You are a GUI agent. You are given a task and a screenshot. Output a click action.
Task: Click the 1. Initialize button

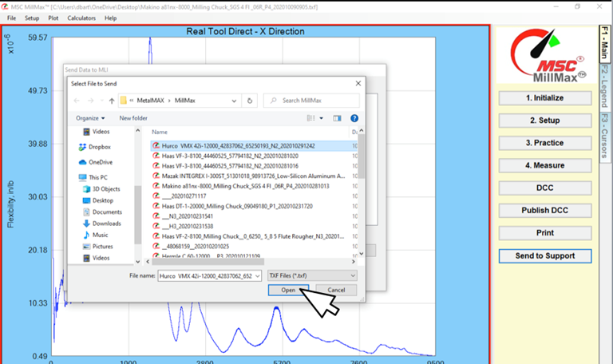544,98
